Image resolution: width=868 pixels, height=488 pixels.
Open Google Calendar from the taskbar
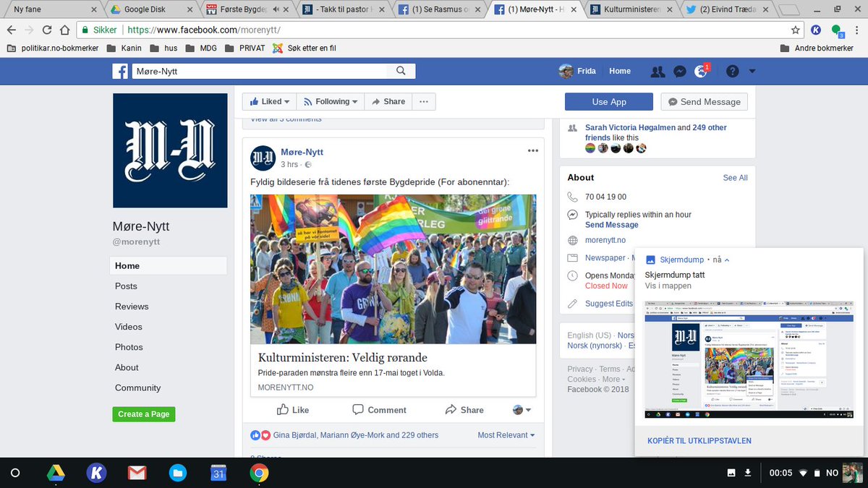(218, 474)
